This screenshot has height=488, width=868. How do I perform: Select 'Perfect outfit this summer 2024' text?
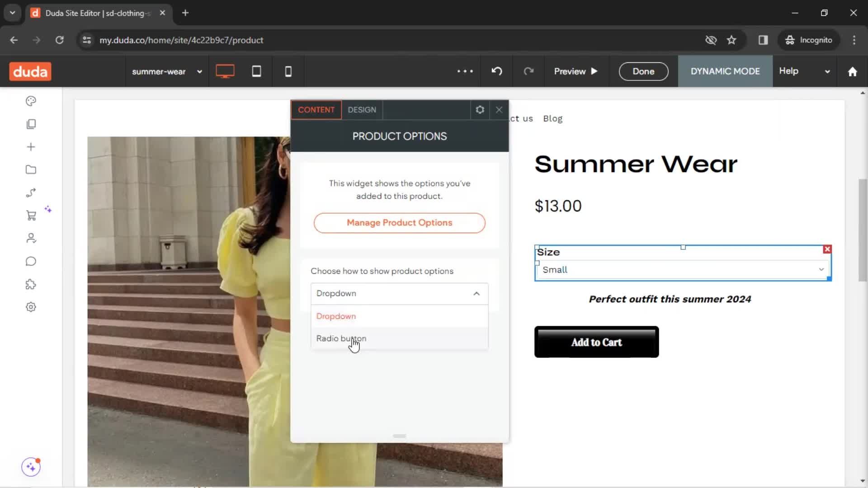(670, 299)
